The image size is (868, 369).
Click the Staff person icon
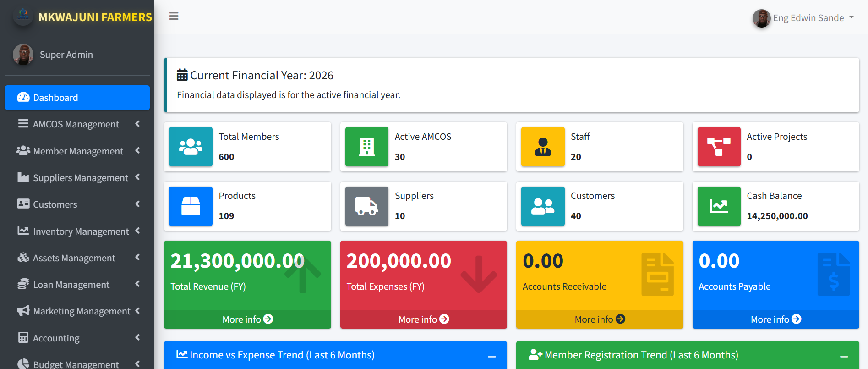click(x=543, y=147)
